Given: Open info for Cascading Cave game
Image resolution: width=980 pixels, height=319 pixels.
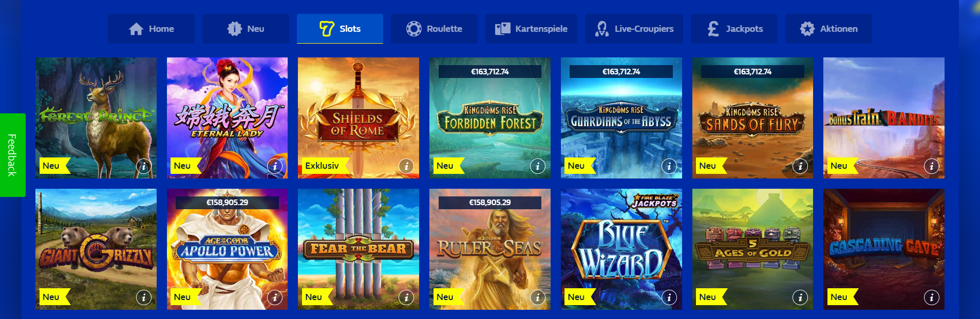Looking at the screenshot, I should [x=932, y=297].
